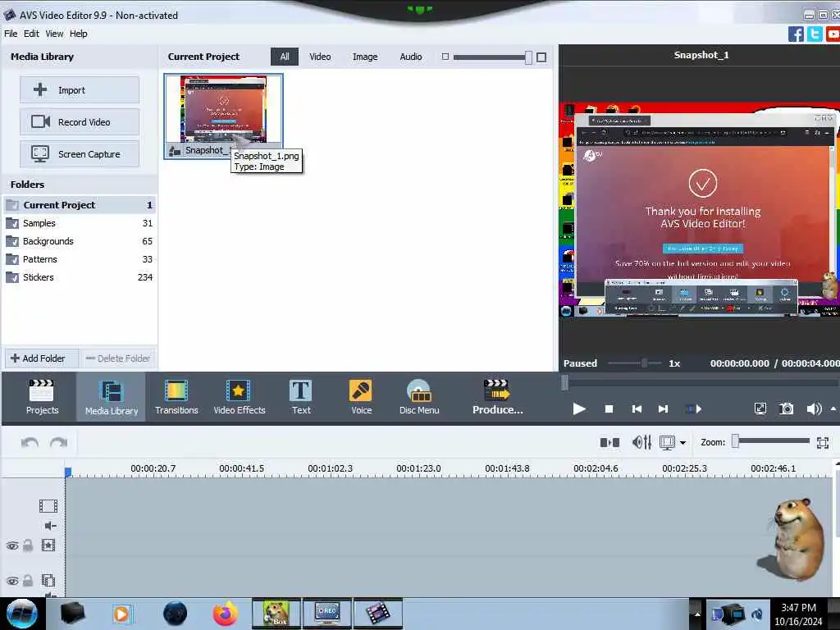Open the Twitter share icon
The width and height of the screenshot is (840, 630).
(815, 34)
